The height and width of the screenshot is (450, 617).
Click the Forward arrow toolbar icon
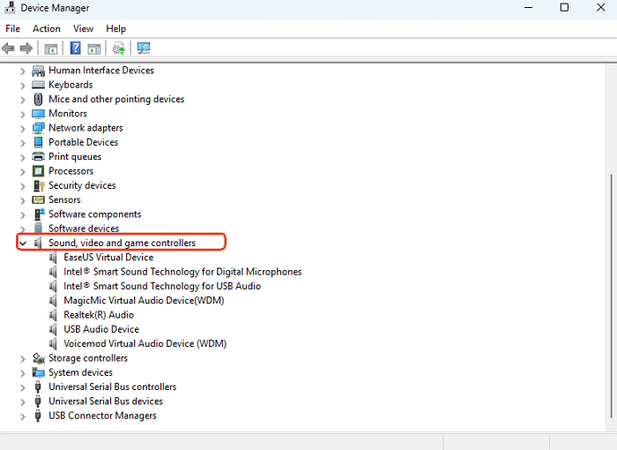26,48
